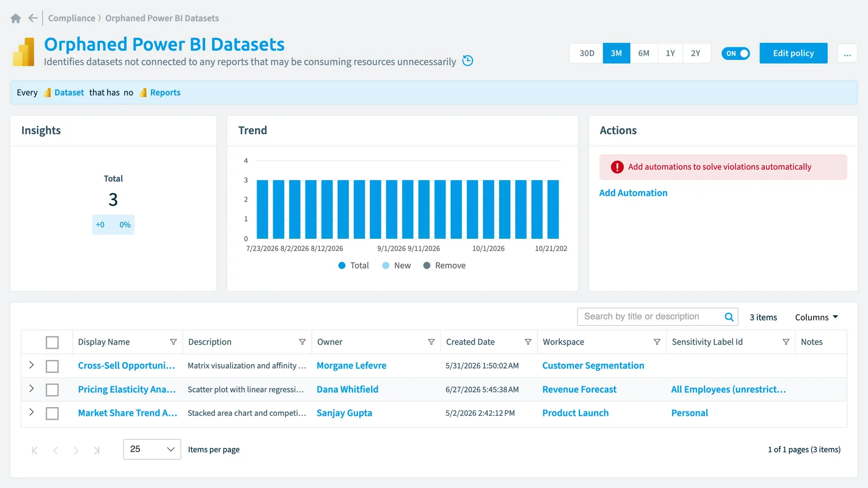Check the select-all header checkbox
This screenshot has height=488, width=868.
coord(52,343)
